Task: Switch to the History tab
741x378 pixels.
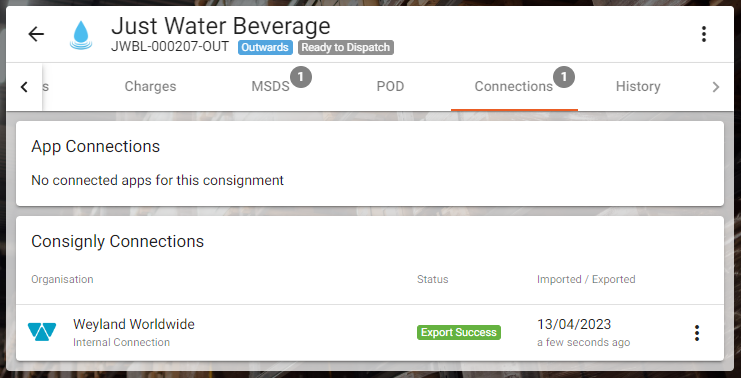Action: coord(638,86)
